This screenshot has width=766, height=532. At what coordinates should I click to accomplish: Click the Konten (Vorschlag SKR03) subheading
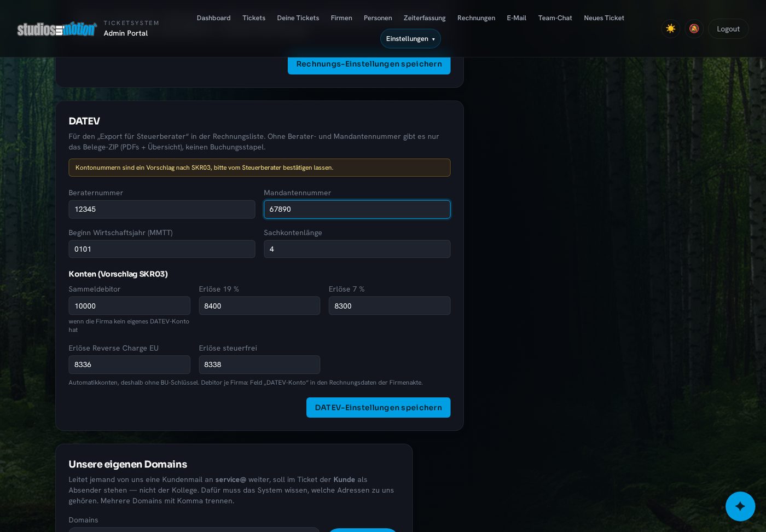coord(118,274)
